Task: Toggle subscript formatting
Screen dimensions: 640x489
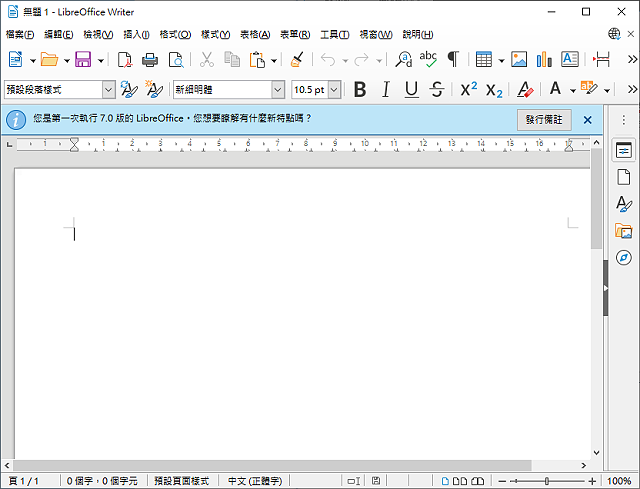Action: (x=494, y=90)
